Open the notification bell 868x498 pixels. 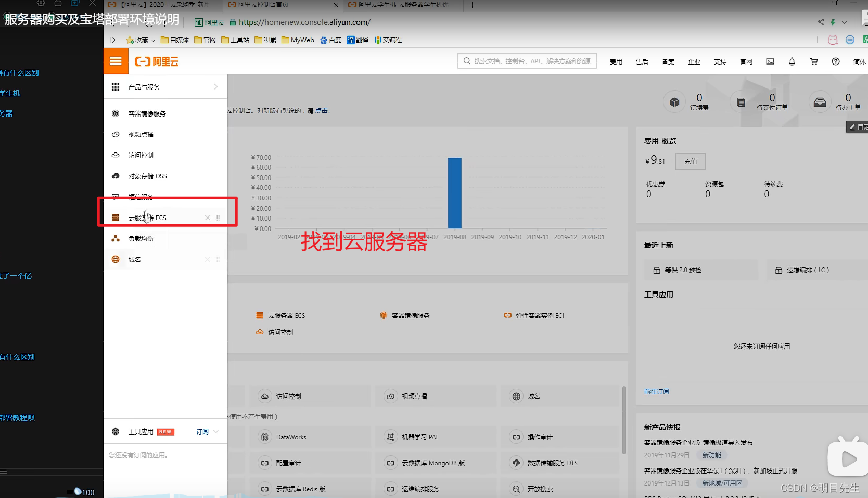(x=792, y=61)
